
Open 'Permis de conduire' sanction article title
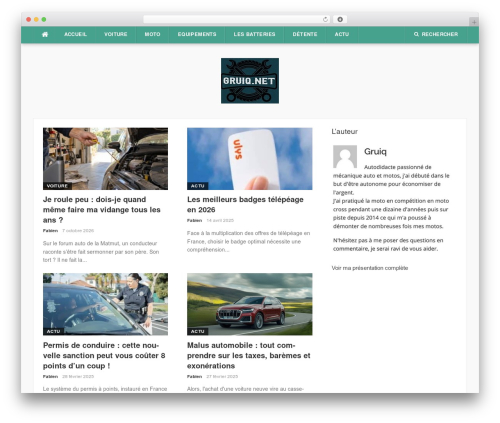tap(104, 355)
